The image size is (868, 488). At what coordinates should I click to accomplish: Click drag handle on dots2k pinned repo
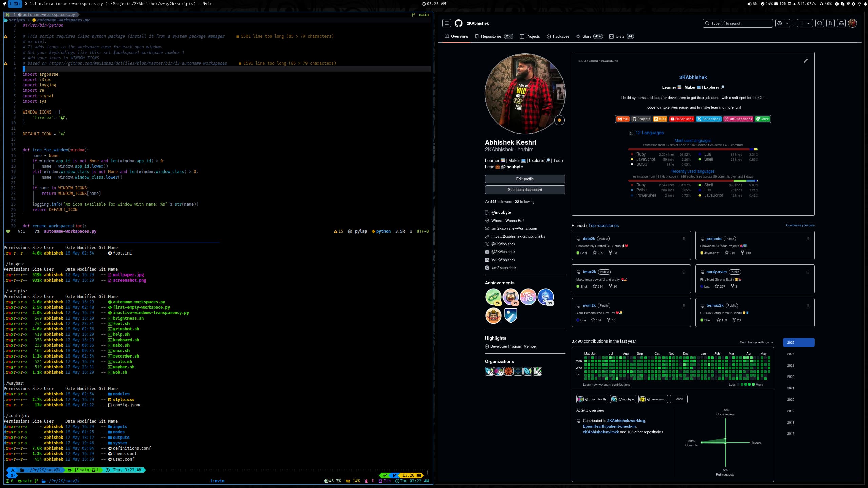click(684, 239)
